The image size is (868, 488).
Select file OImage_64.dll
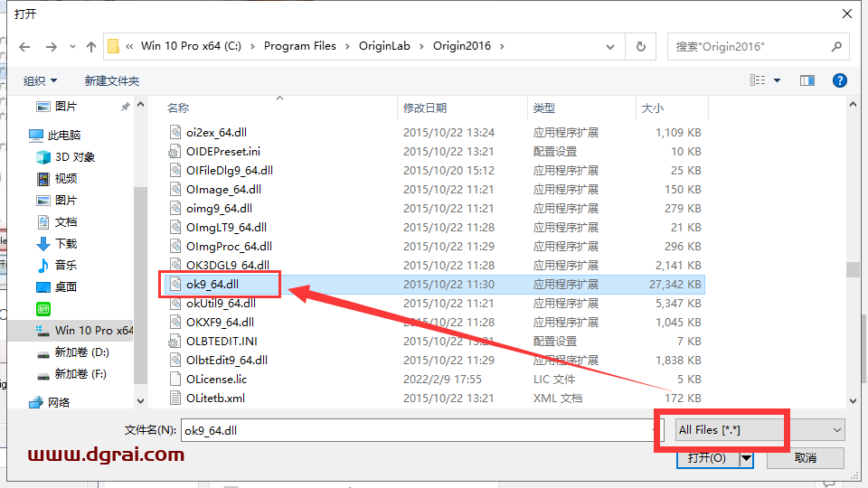point(223,189)
